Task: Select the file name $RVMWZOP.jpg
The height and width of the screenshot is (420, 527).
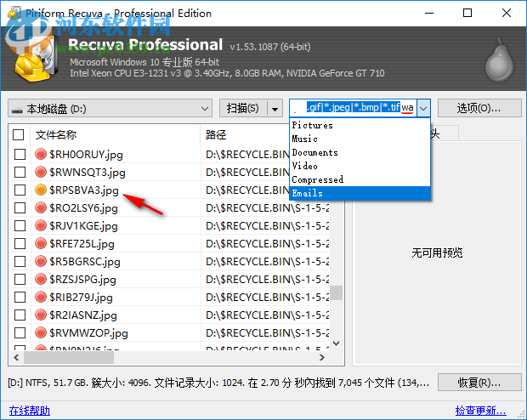Action: 88,333
